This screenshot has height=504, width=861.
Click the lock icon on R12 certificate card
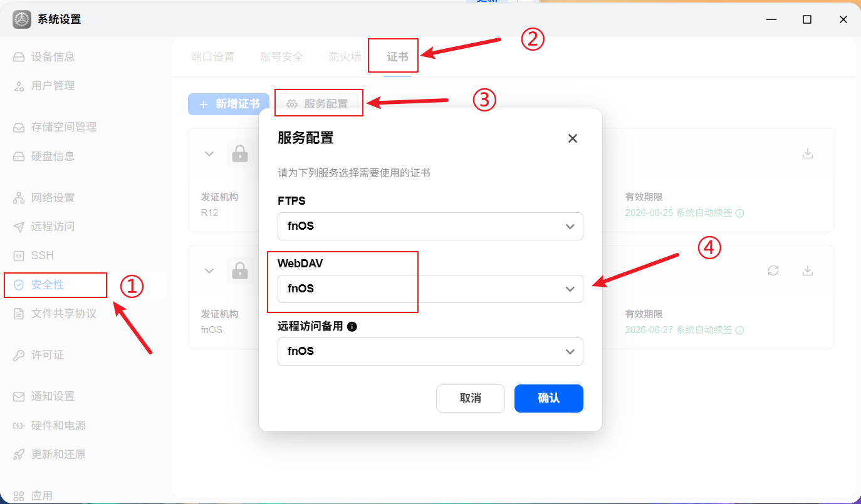click(240, 153)
